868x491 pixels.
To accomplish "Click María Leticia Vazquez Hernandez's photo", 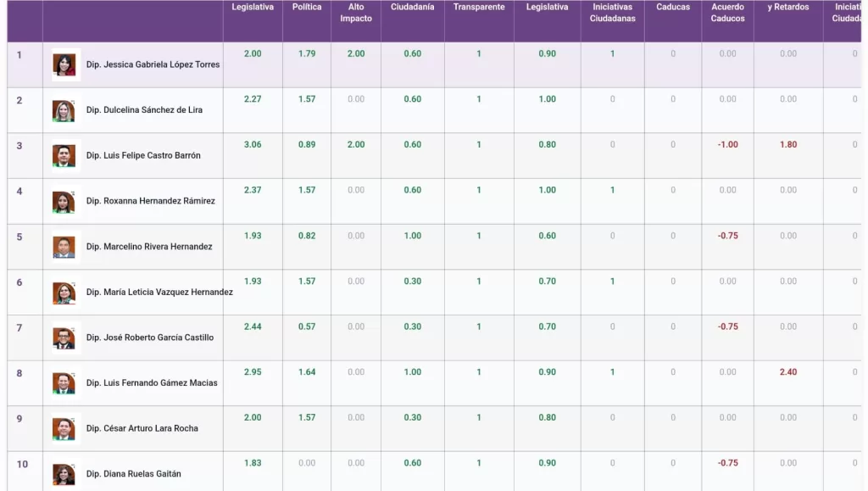I will click(64, 293).
